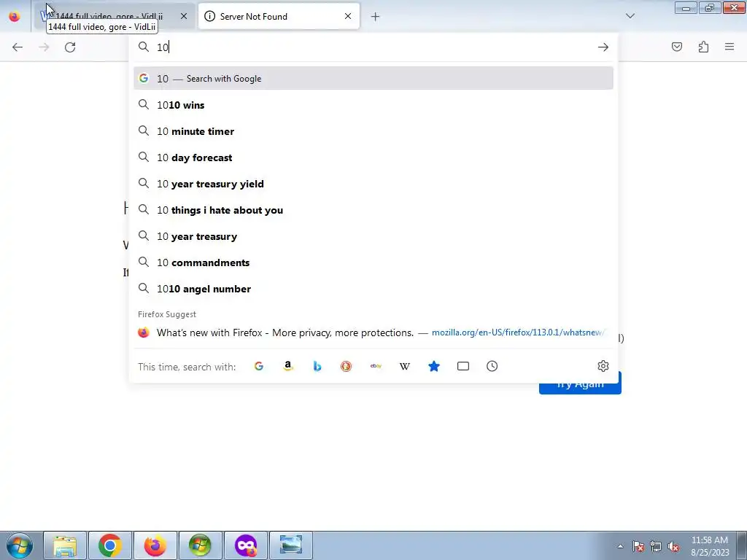This screenshot has width=747, height=560.
Task: Close the Server Not Found tab
Action: [348, 16]
